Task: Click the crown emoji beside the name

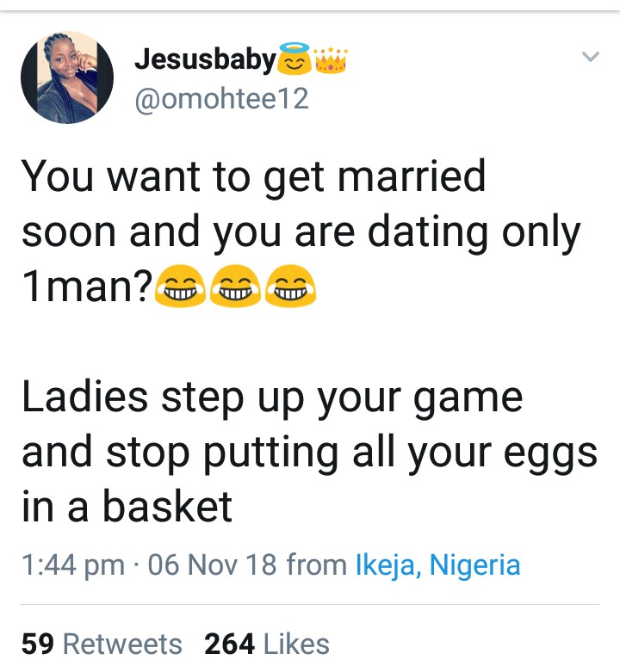Action: pyautogui.click(x=332, y=59)
